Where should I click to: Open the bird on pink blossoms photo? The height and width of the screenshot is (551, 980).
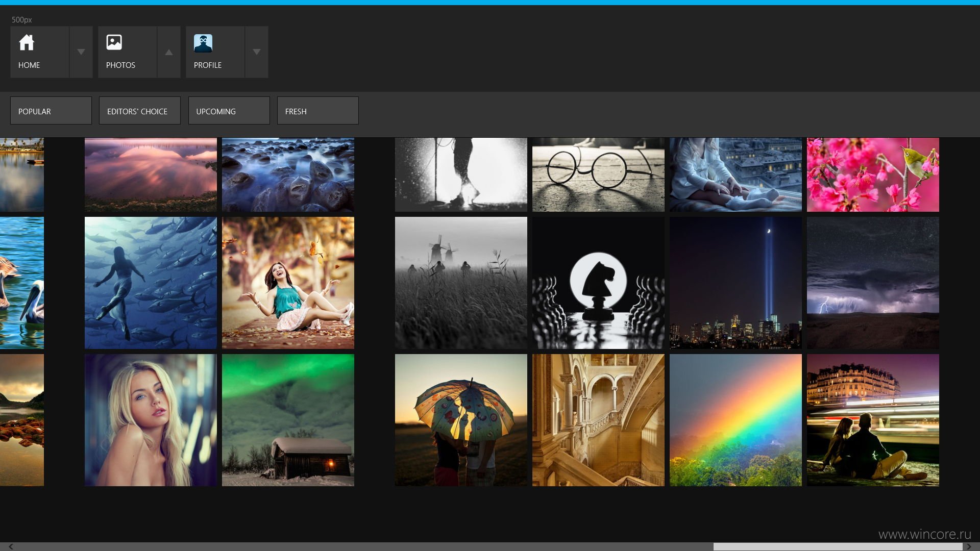coord(873,174)
